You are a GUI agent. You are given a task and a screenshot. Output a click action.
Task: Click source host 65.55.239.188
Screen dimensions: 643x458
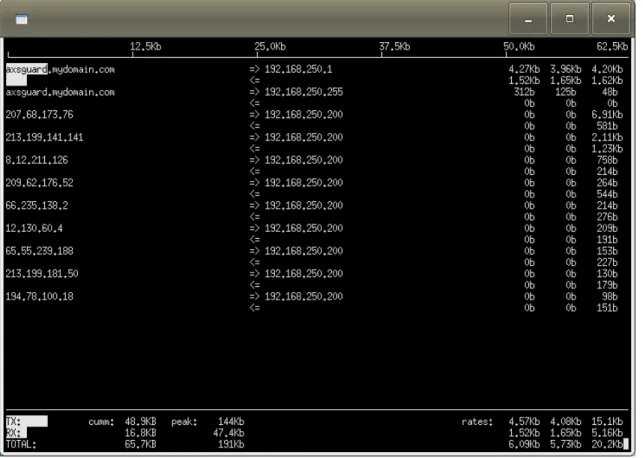pos(39,251)
